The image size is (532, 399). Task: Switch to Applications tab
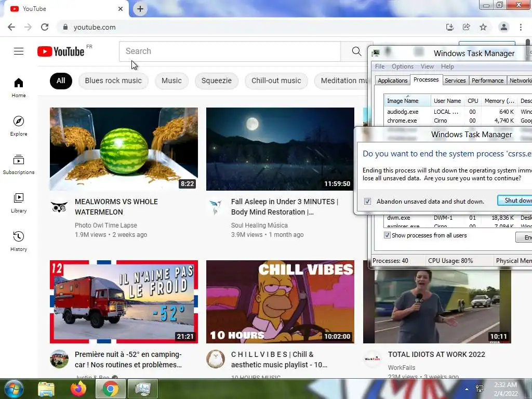point(393,81)
